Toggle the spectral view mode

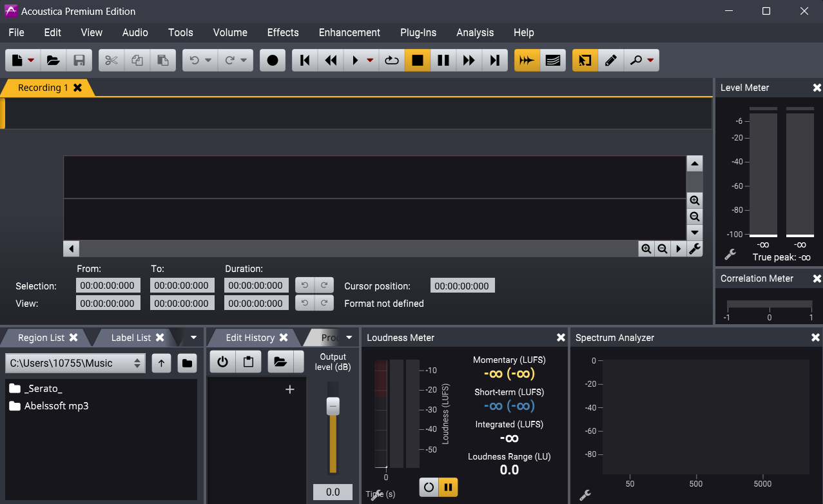tap(553, 61)
